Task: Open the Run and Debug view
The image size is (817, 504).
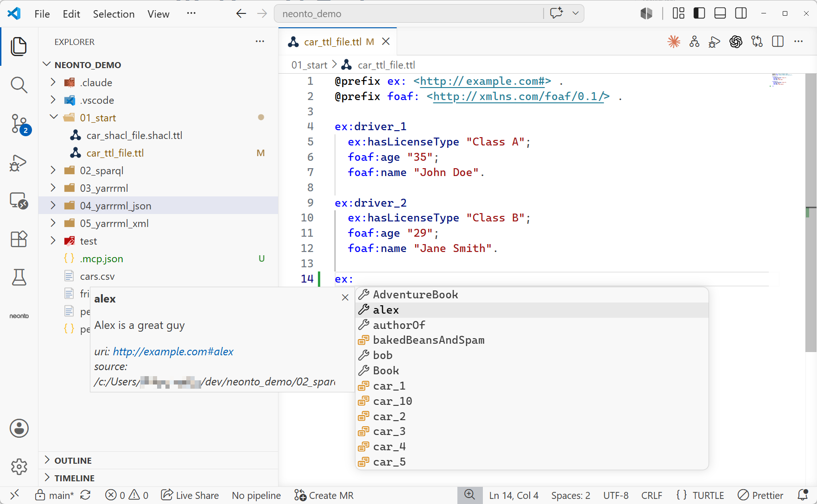Action: (x=19, y=163)
